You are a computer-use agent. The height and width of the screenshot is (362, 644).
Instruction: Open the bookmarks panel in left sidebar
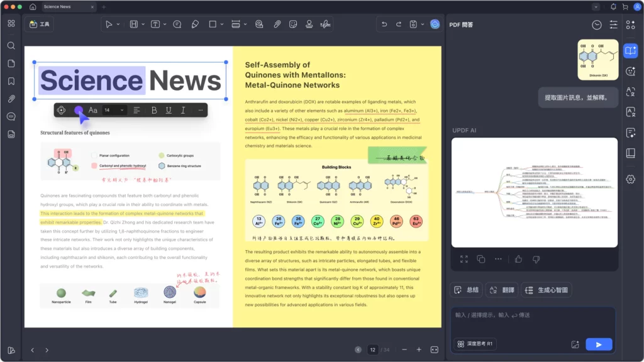click(11, 81)
